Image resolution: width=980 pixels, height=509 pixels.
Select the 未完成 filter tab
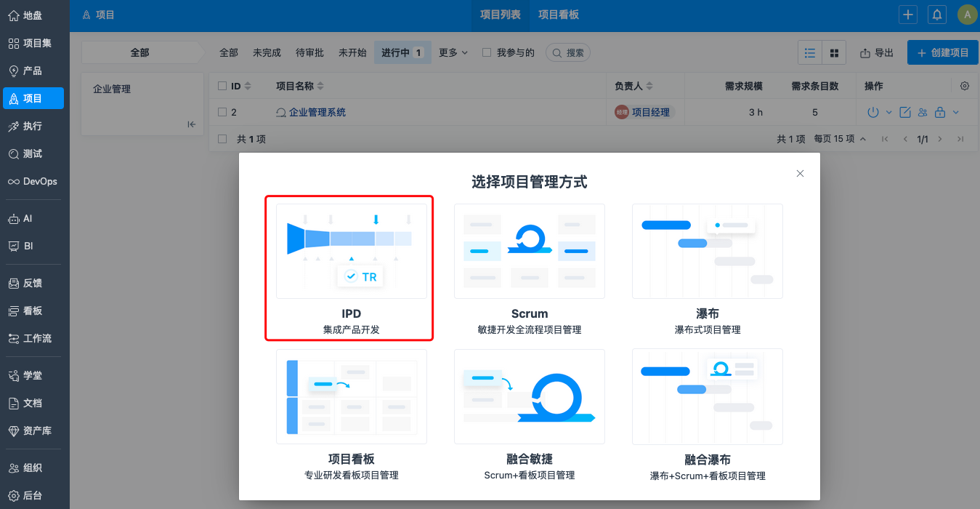(267, 52)
